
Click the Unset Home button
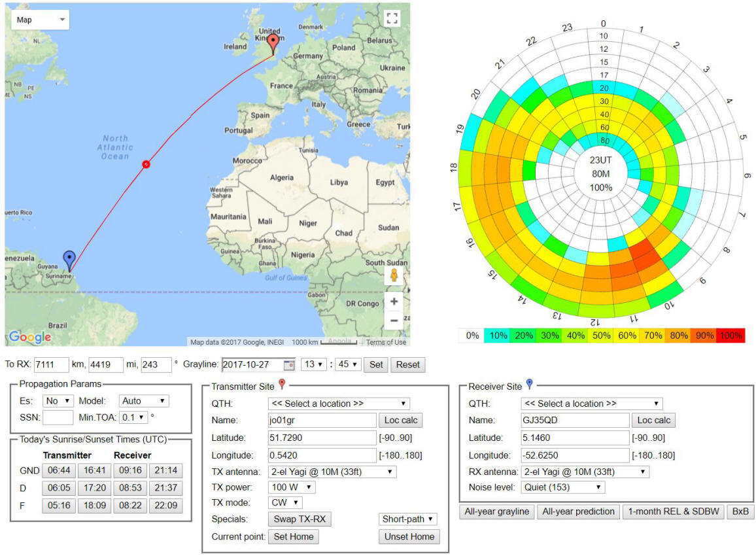[x=409, y=537]
